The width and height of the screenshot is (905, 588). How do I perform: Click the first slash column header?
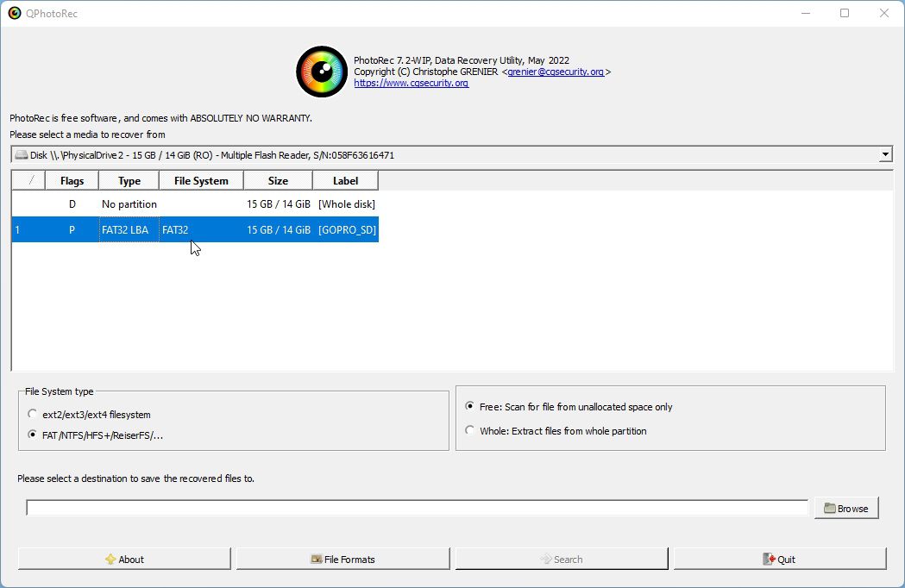click(28, 180)
